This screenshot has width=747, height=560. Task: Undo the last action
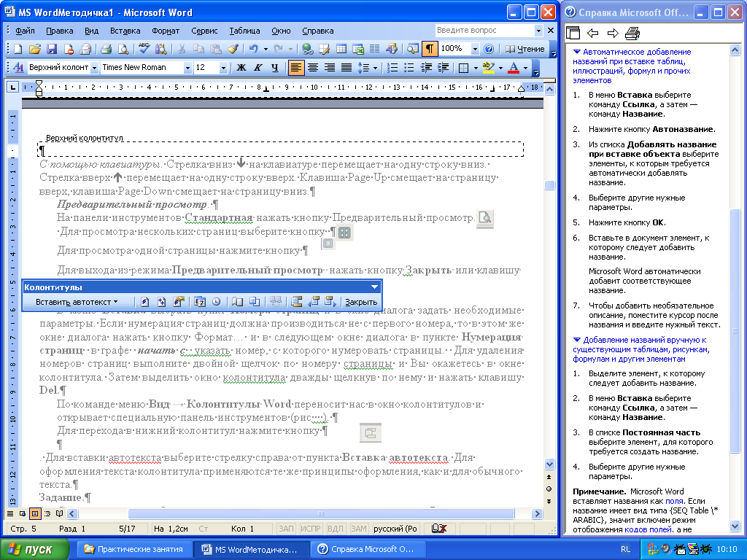click(x=253, y=49)
